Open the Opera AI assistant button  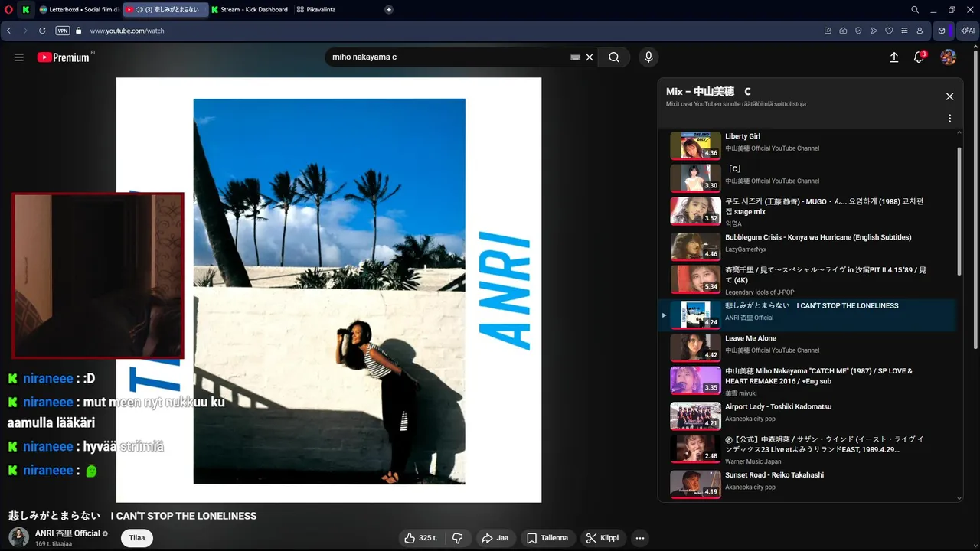click(x=968, y=31)
